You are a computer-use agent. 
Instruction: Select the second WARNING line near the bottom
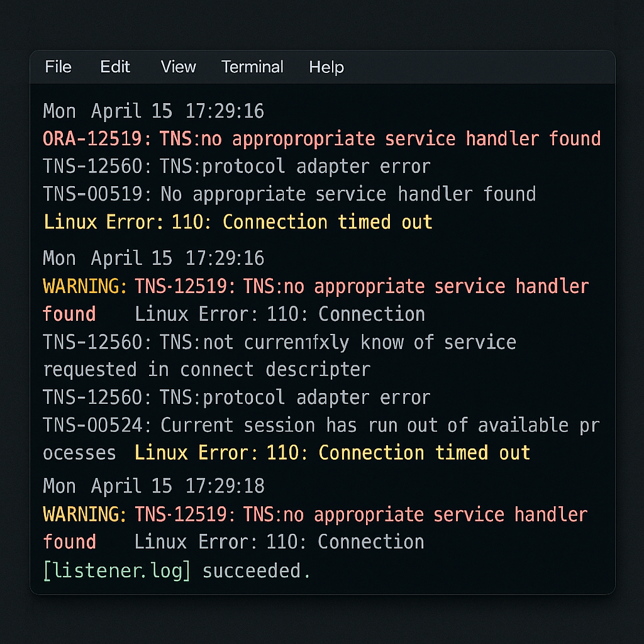click(314, 514)
